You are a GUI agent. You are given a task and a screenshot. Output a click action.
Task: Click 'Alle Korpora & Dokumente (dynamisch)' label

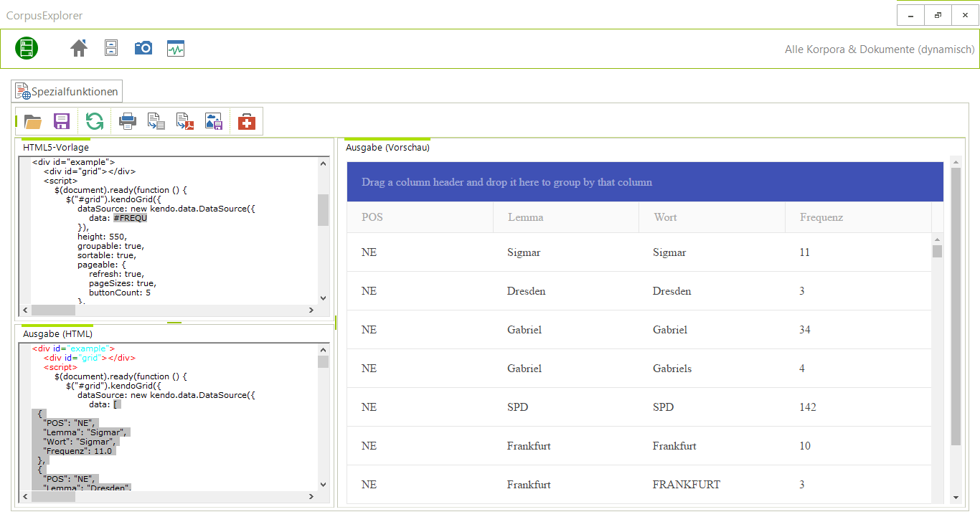click(880, 49)
